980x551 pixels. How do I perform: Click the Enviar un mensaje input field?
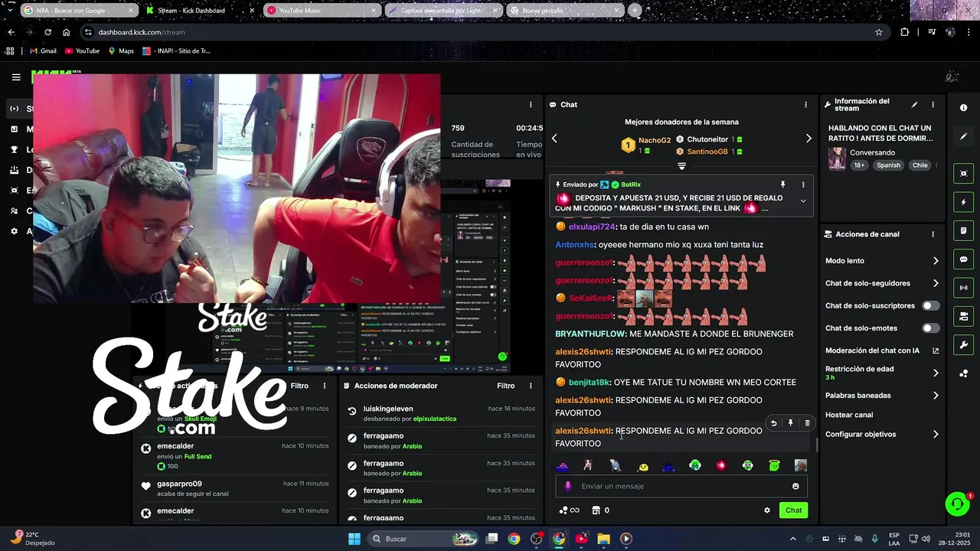tap(681, 486)
